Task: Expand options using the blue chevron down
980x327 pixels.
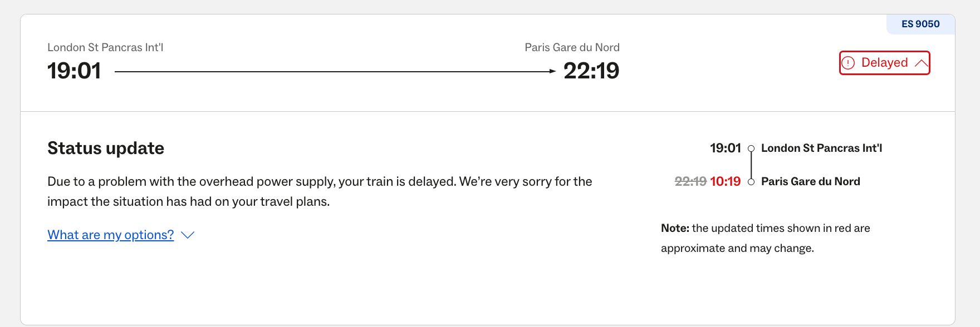Action: point(188,235)
